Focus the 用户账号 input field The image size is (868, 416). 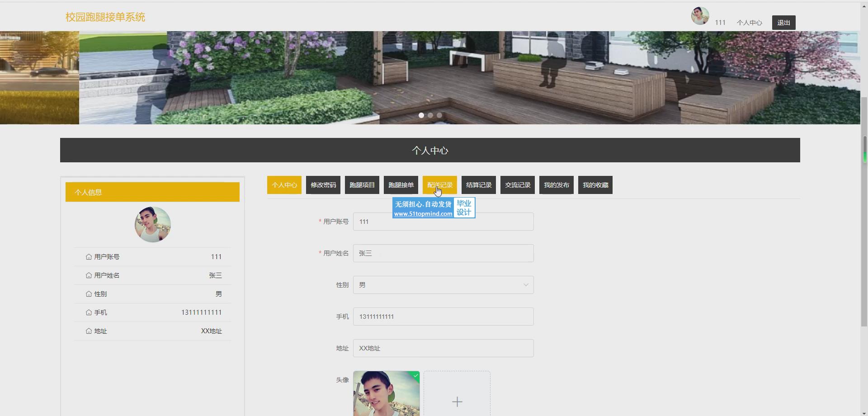click(443, 222)
